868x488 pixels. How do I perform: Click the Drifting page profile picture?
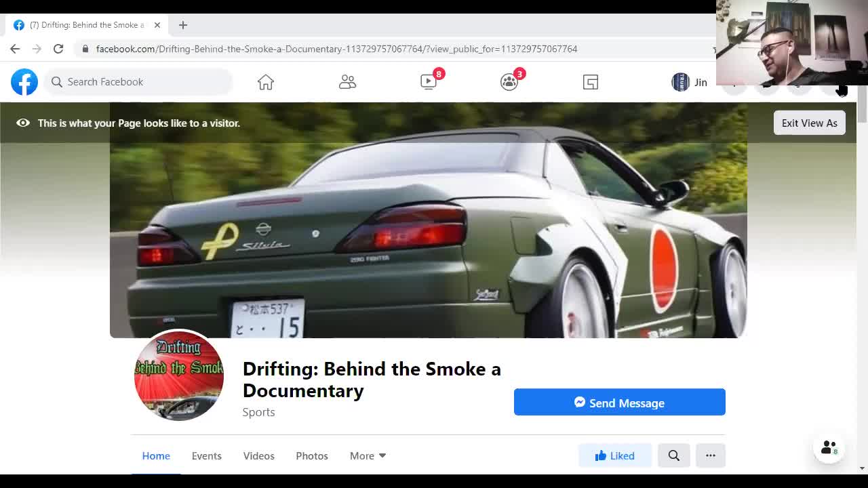(x=179, y=375)
